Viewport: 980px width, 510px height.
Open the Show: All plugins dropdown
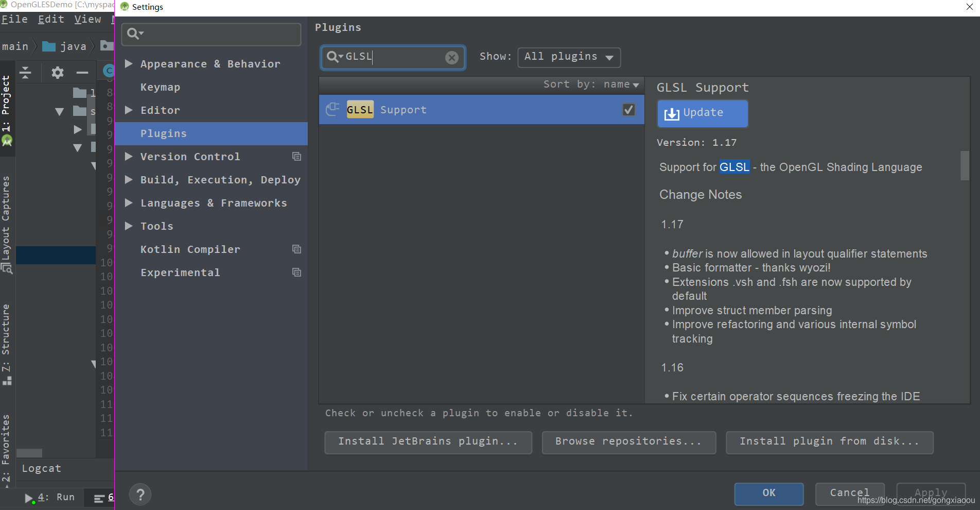(569, 57)
